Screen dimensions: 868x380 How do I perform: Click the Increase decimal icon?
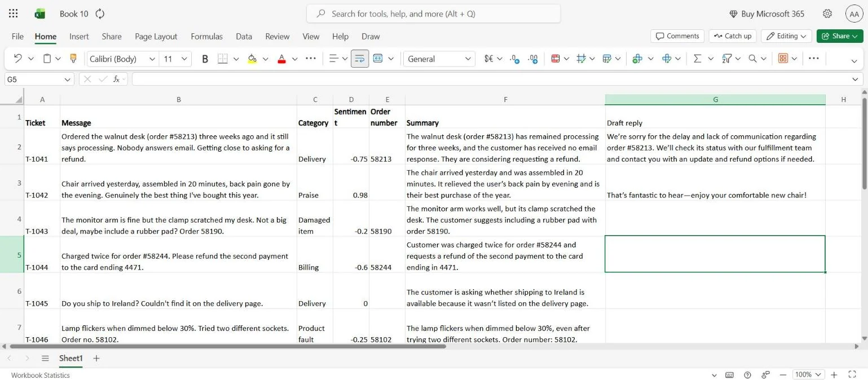514,59
